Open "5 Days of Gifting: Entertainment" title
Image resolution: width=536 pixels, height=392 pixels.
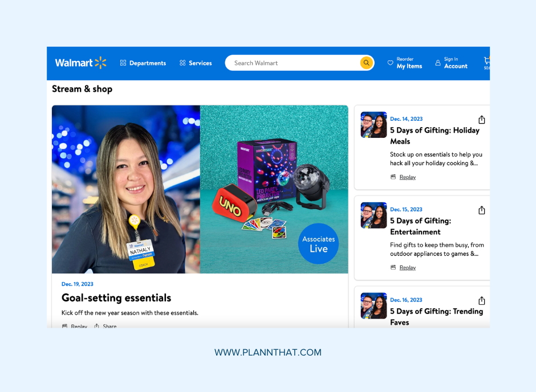[x=420, y=226]
